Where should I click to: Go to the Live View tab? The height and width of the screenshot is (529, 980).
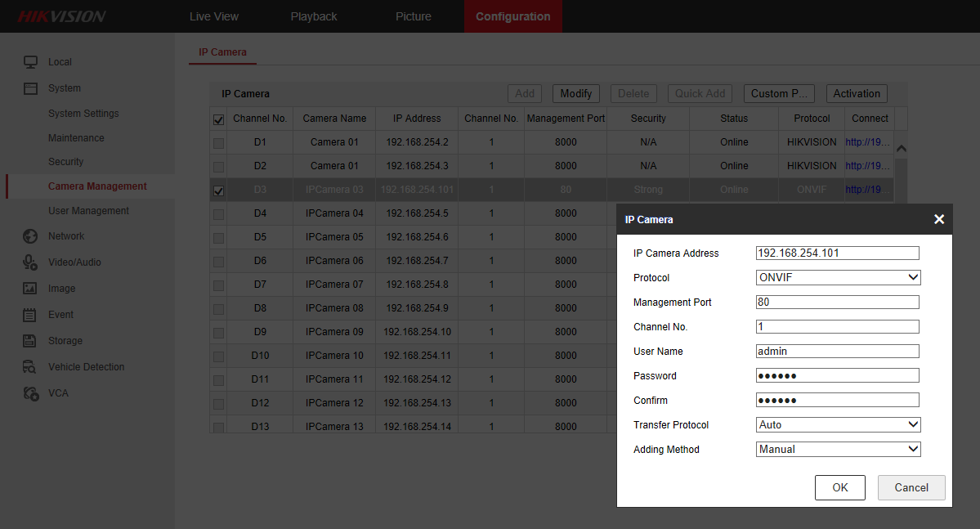pos(214,16)
